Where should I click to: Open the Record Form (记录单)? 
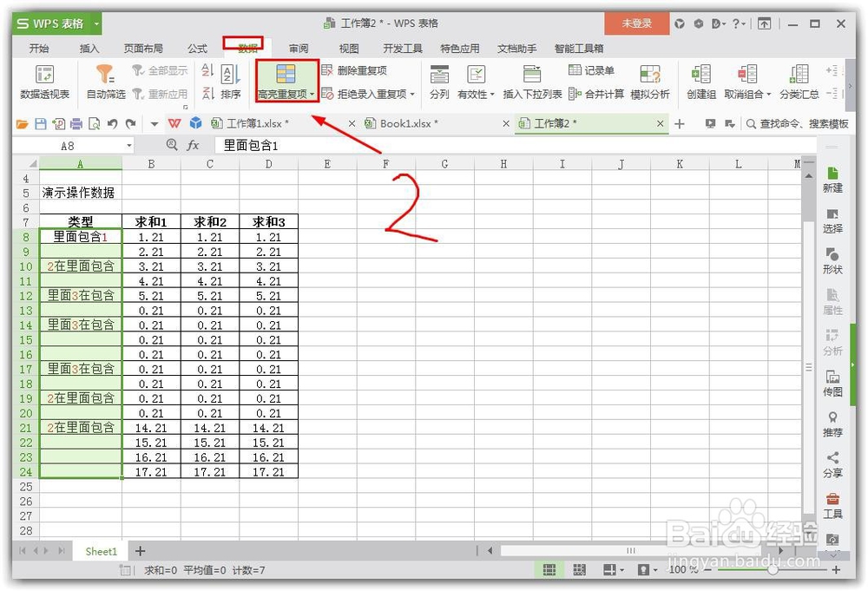point(591,70)
